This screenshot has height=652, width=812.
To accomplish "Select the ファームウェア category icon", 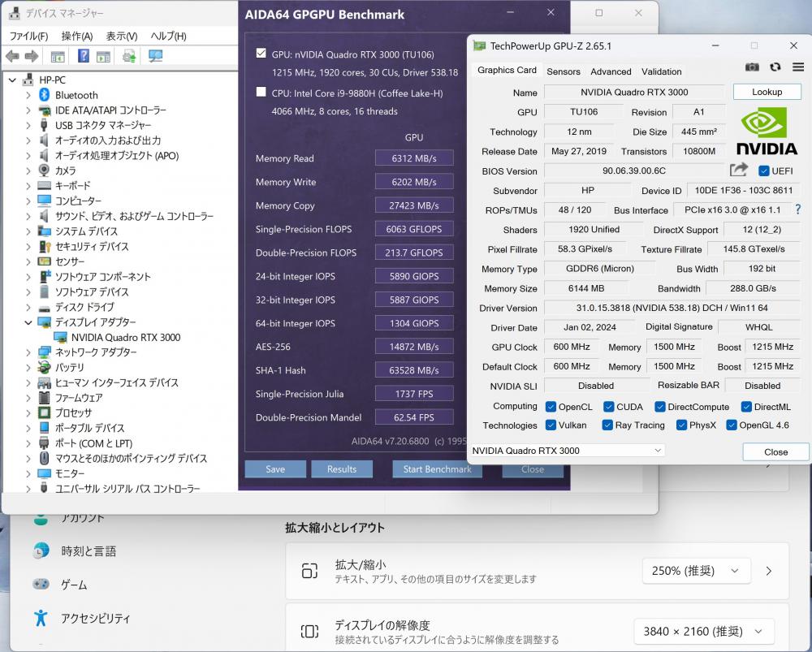I will click(x=45, y=398).
